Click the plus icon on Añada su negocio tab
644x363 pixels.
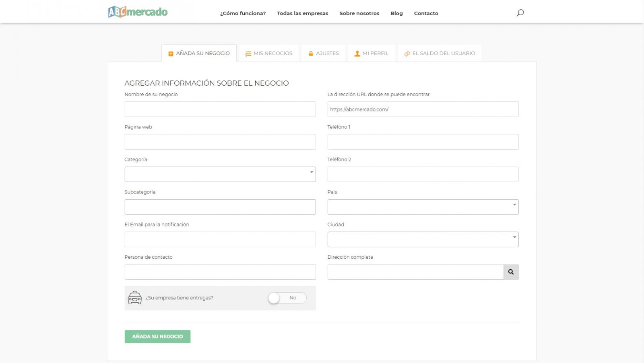[171, 54]
